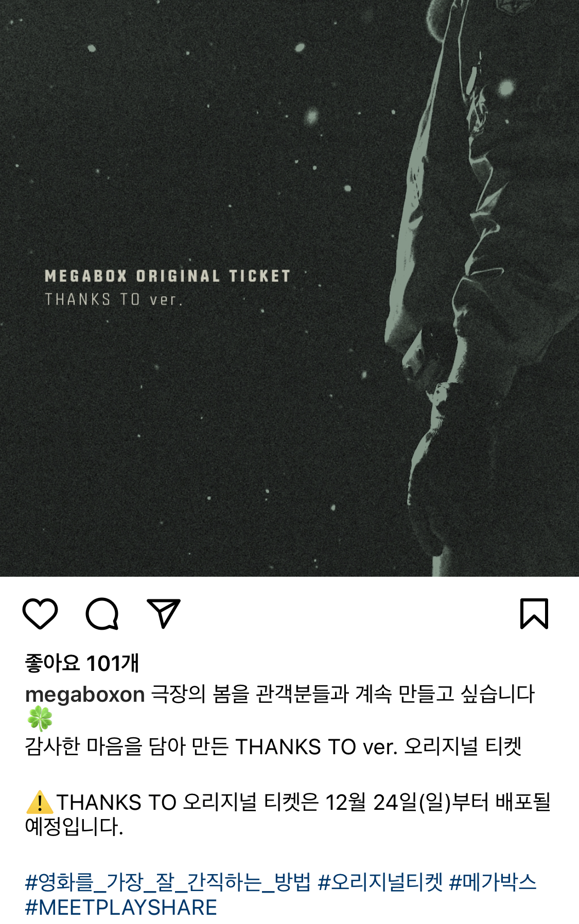Image resolution: width=579 pixels, height=924 pixels.
Task: Click MEGABOX ORIGINAL TICKET title in image
Action: [x=167, y=276]
